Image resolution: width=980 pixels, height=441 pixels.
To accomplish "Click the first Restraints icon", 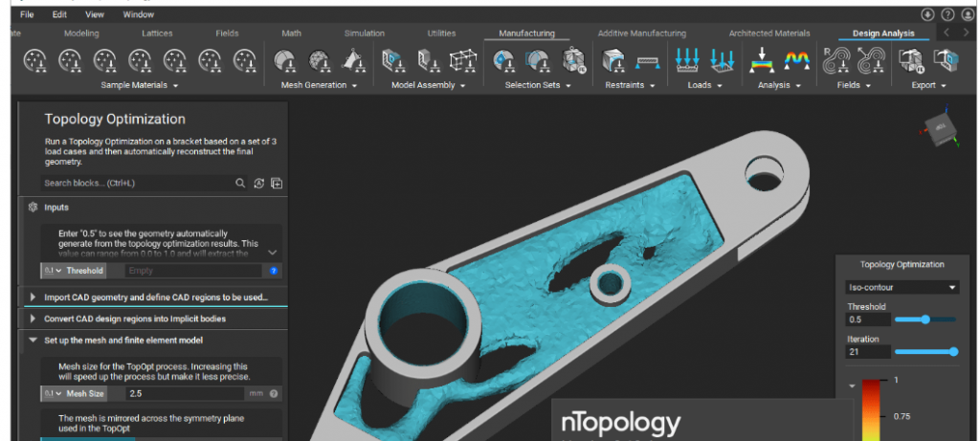I will coord(612,61).
